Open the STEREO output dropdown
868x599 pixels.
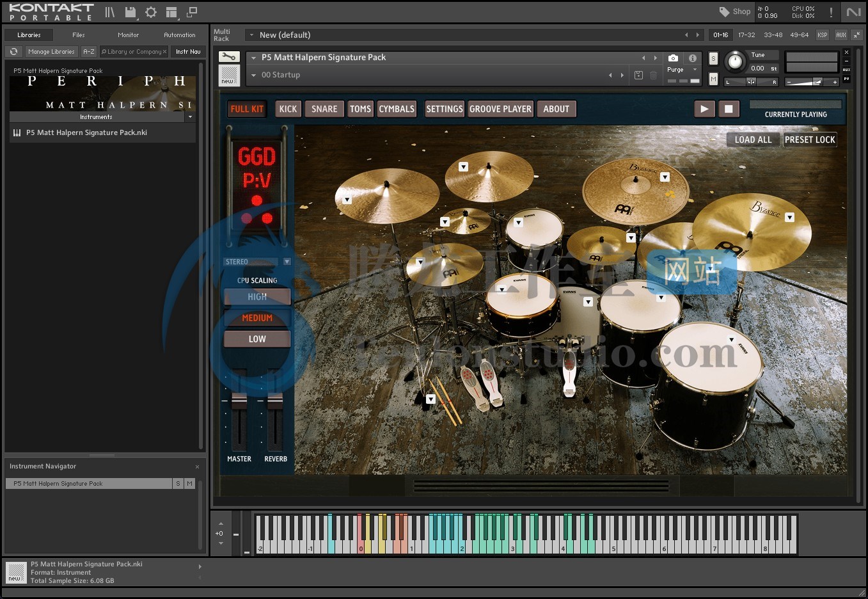click(287, 262)
